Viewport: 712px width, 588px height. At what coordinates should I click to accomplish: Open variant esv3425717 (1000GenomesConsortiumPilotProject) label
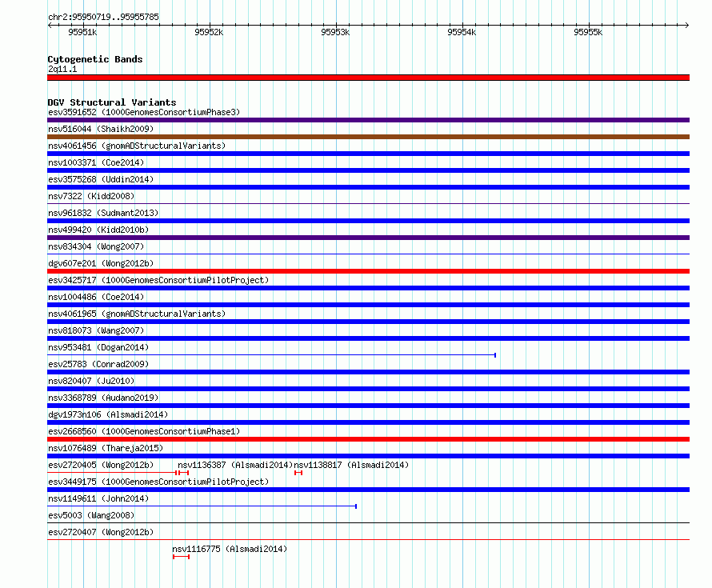pos(158,280)
